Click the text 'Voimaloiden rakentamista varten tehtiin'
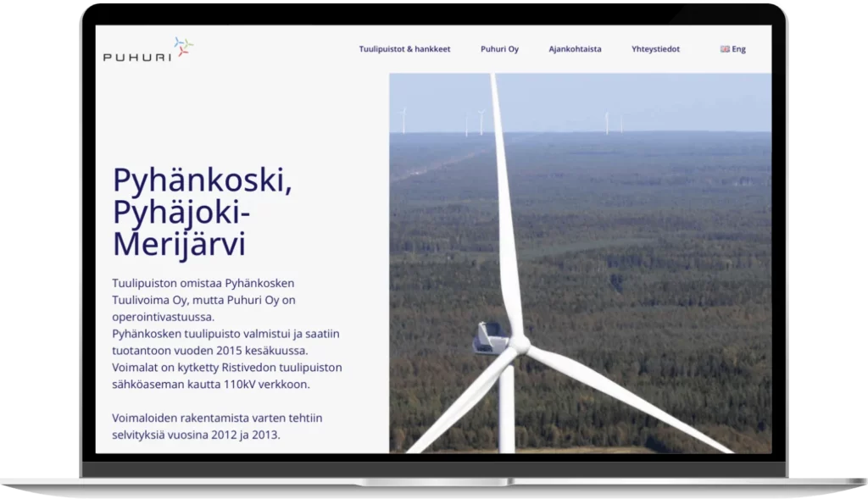This screenshot has height=499, width=868. click(x=217, y=418)
